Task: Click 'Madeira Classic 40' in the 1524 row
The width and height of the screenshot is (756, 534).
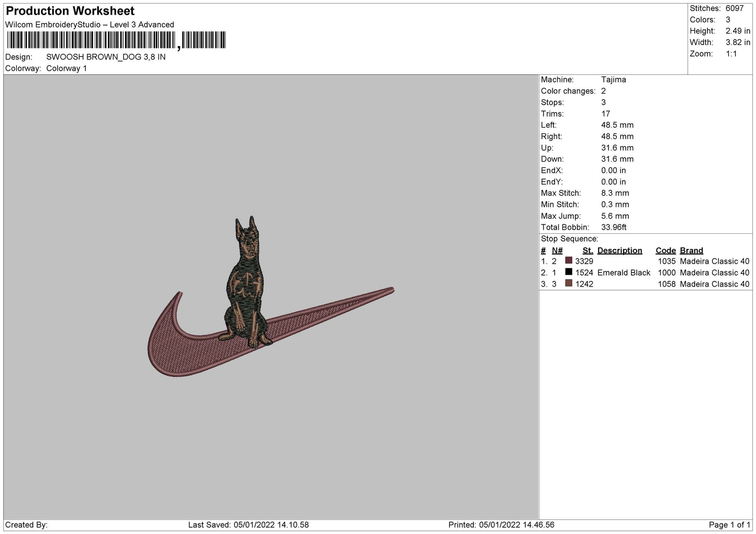Action: (715, 273)
